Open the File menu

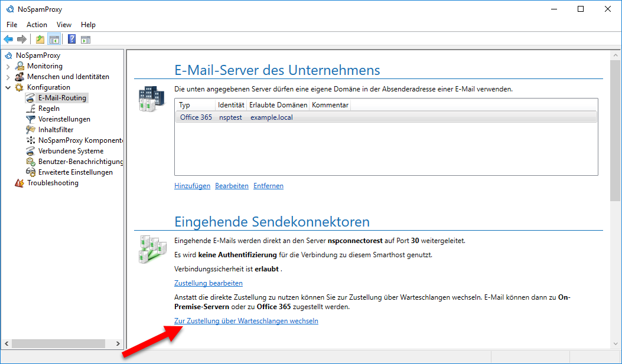click(12, 25)
